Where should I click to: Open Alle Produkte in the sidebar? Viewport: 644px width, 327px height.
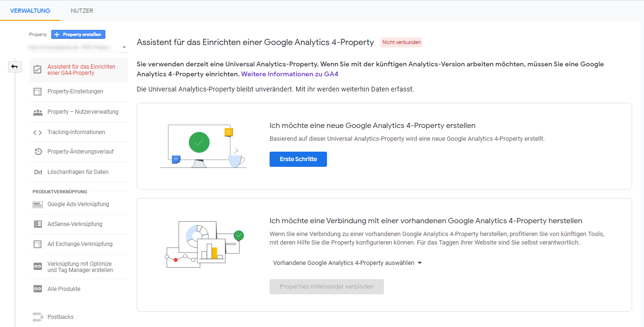tap(64, 289)
